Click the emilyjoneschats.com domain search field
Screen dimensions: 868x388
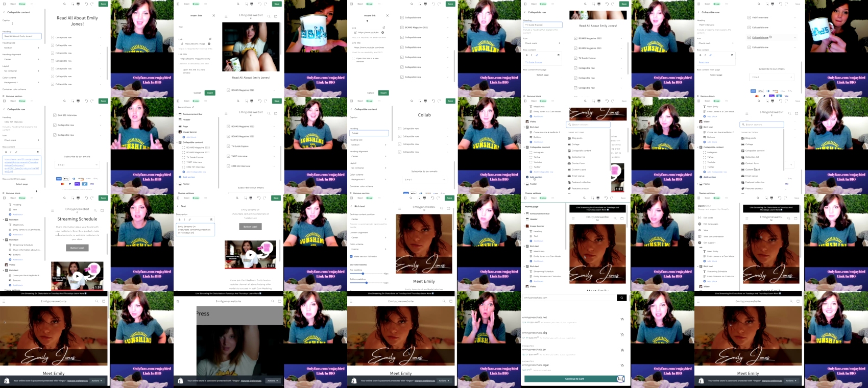tap(569, 298)
